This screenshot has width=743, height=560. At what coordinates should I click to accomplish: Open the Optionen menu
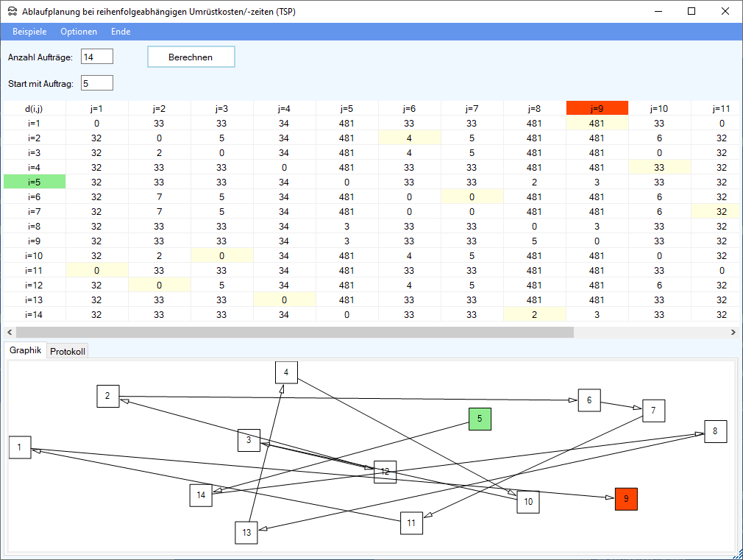[79, 32]
